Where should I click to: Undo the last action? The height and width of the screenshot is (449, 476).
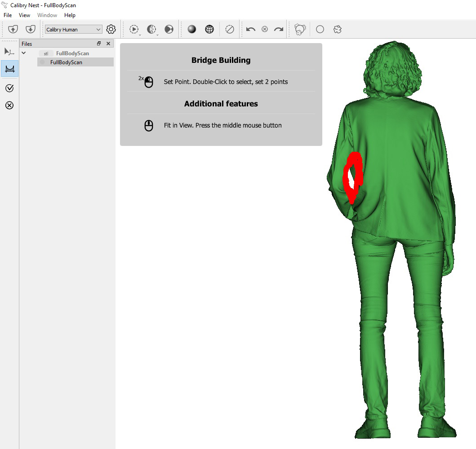(x=251, y=29)
